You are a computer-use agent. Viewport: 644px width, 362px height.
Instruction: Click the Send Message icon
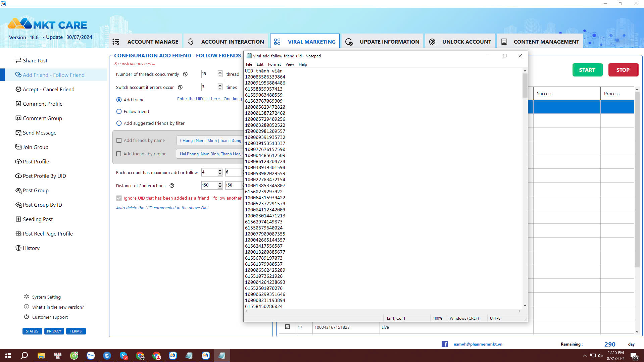point(18,133)
